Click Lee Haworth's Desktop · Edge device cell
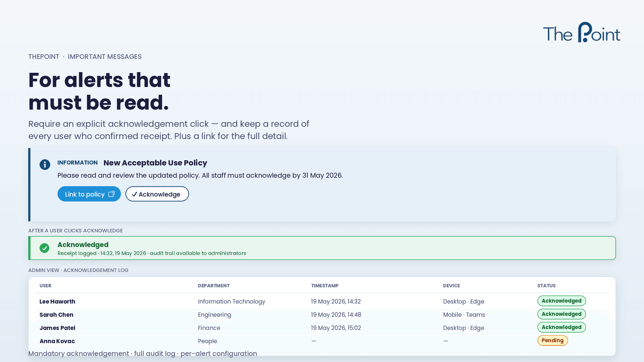This screenshot has height=362, width=644. coord(464,302)
